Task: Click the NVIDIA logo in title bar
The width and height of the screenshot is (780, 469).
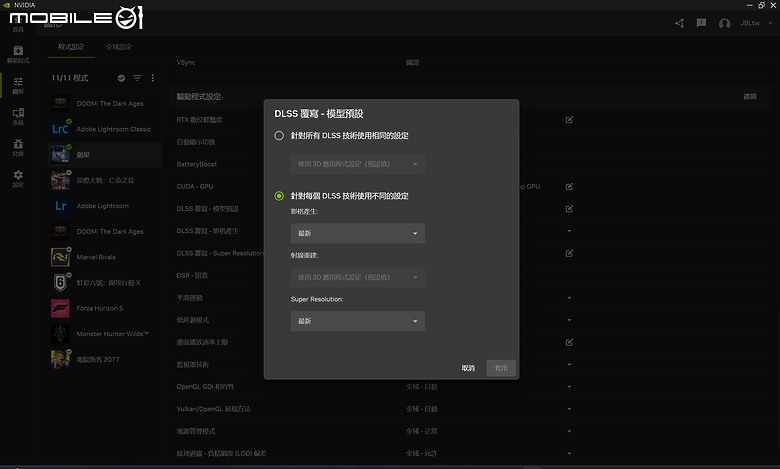Action: (7, 5)
